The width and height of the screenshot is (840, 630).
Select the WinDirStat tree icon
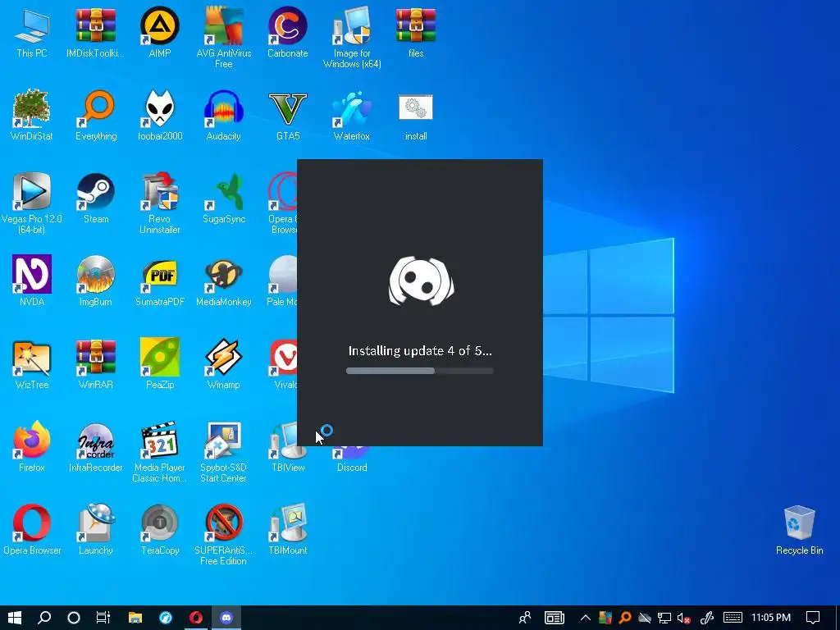pos(32,109)
